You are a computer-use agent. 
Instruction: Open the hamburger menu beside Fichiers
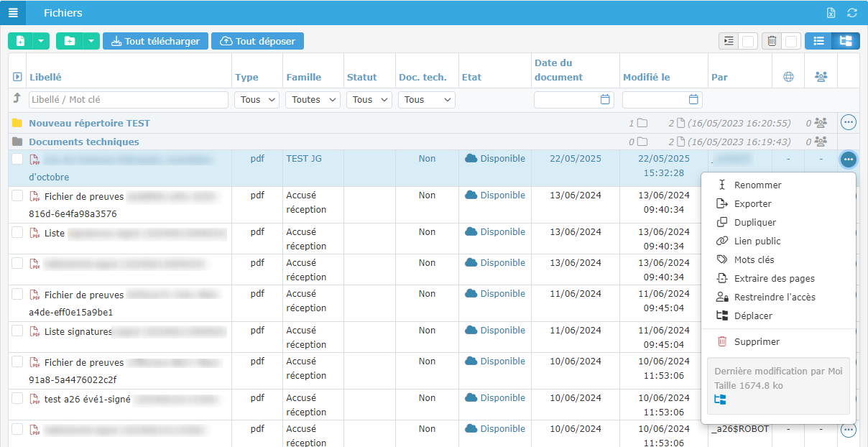click(x=13, y=13)
